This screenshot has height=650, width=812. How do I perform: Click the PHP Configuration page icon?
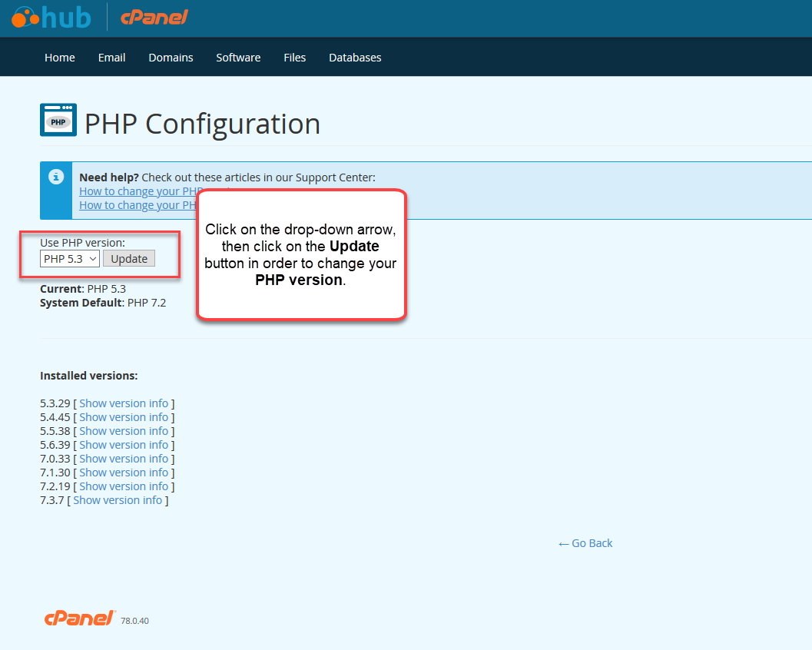[58, 121]
